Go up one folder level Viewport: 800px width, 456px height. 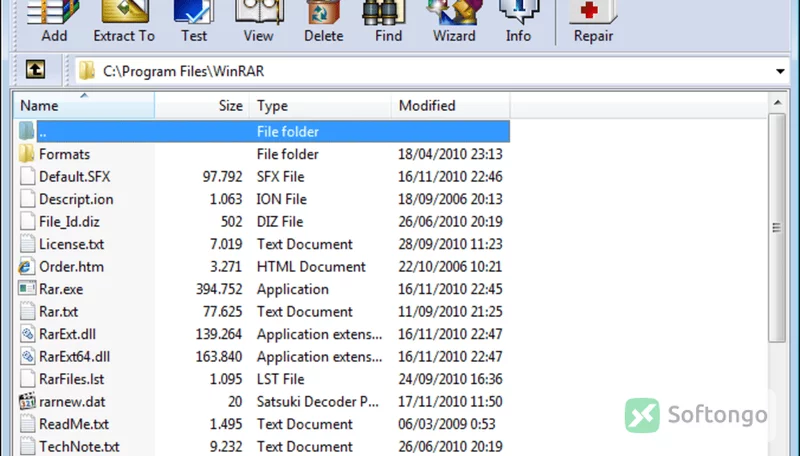(35, 70)
